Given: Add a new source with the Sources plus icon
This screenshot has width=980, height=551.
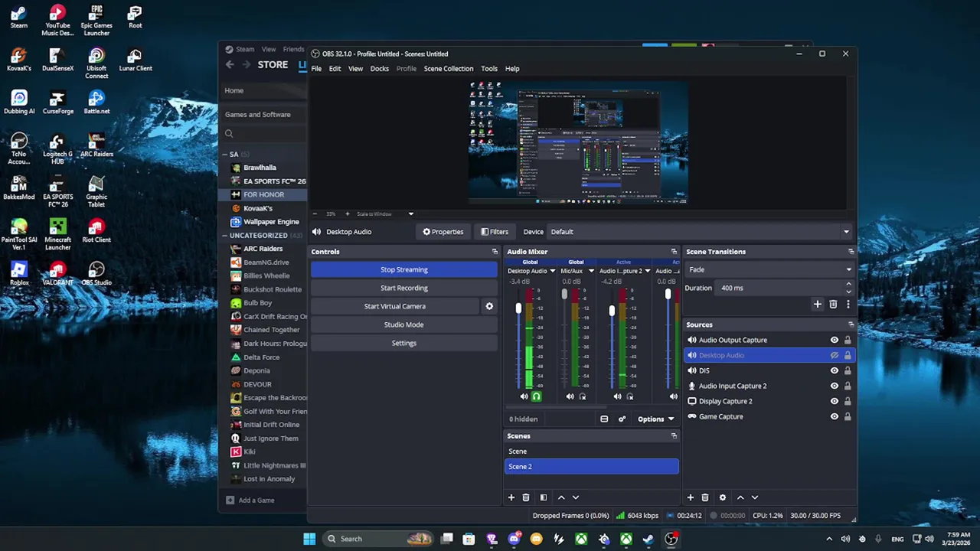Looking at the screenshot, I should (690, 497).
